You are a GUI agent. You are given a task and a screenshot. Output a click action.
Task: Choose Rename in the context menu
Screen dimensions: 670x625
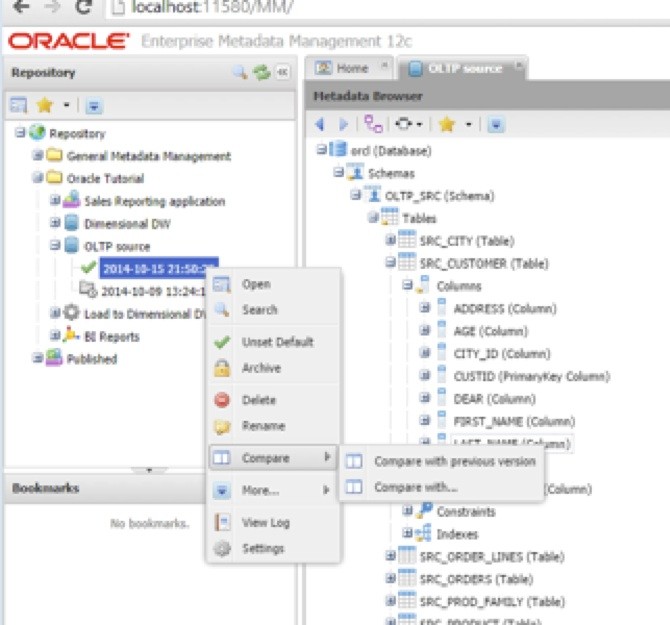273,426
